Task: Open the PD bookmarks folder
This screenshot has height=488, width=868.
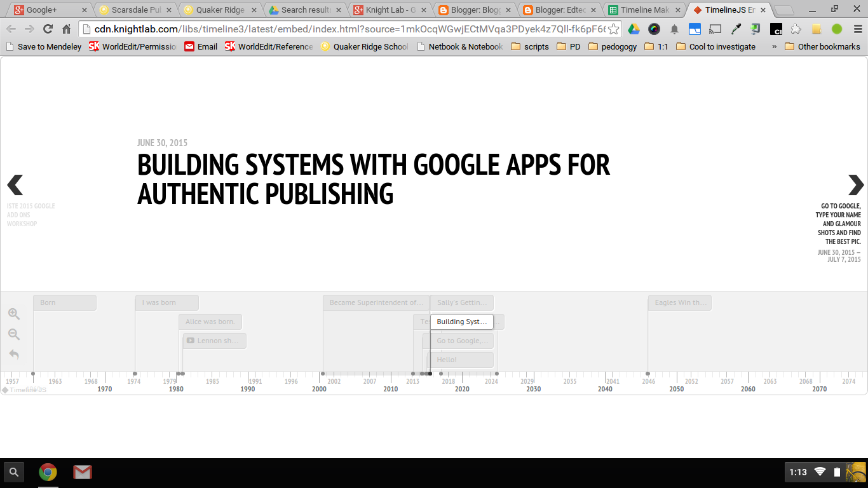Action: 568,46
